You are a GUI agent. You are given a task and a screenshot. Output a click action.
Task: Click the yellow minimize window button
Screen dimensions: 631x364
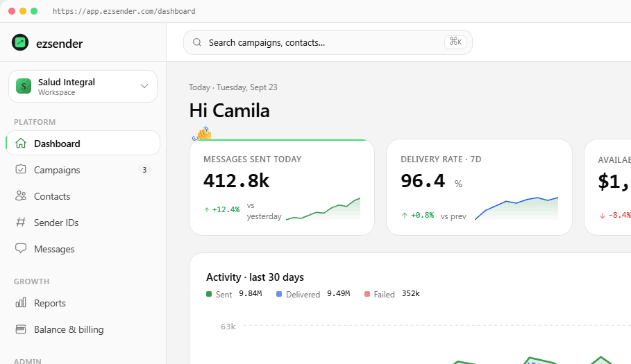[23, 11]
